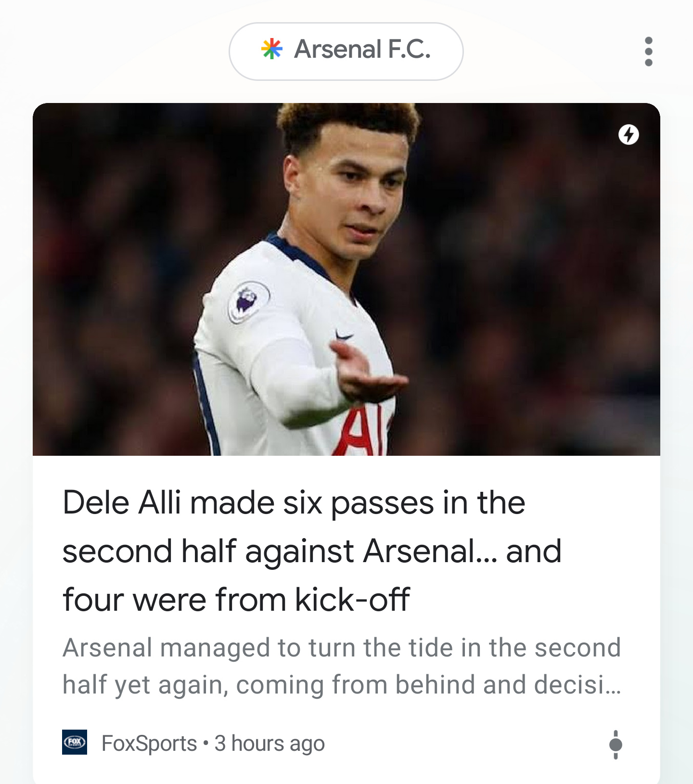Open the Dele Alli six passes headline
Screen dimensions: 693x784
coord(313,551)
